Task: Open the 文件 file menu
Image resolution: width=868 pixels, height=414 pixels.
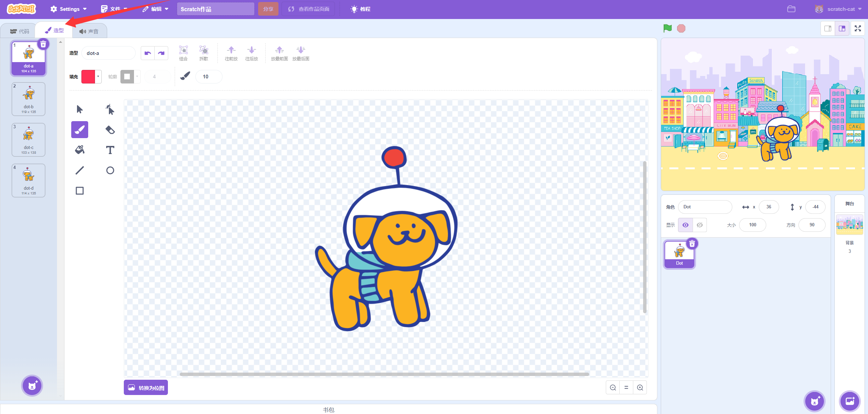Action: click(x=114, y=9)
